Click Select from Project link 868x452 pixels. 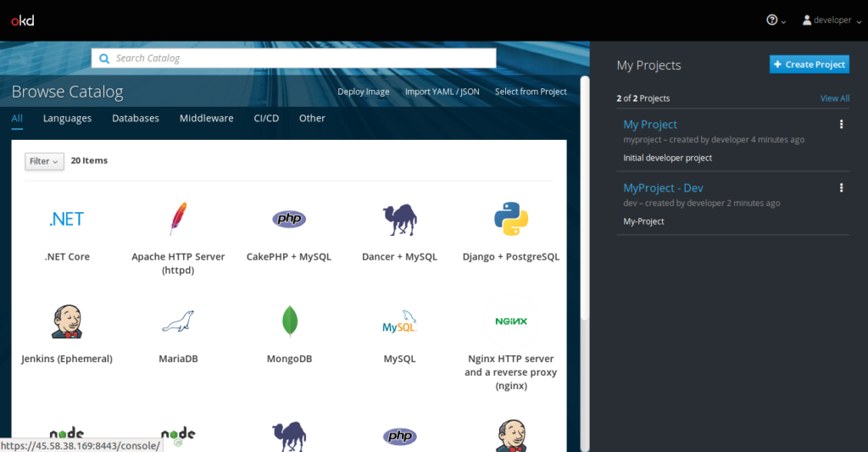(x=531, y=92)
